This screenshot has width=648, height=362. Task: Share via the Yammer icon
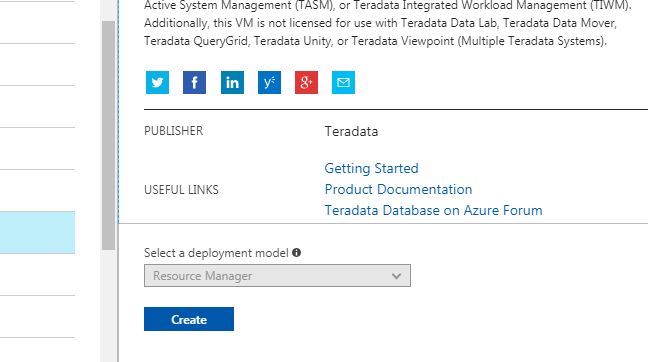coord(269,82)
